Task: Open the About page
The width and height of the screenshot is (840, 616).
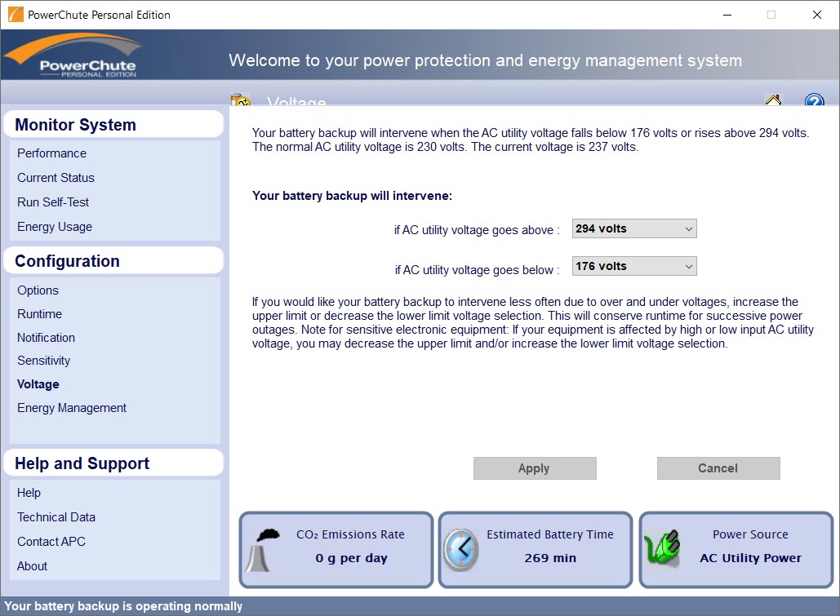Action: [32, 566]
